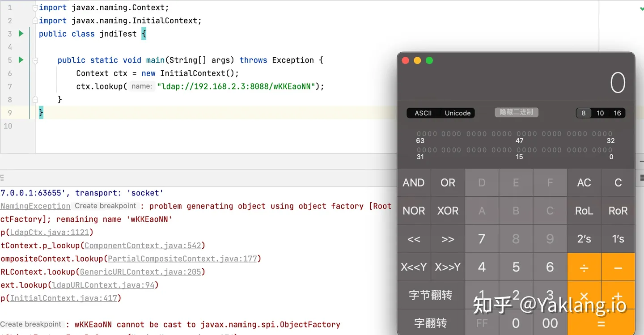
Task: Click line number 9 in gutter
Action: 10,113
